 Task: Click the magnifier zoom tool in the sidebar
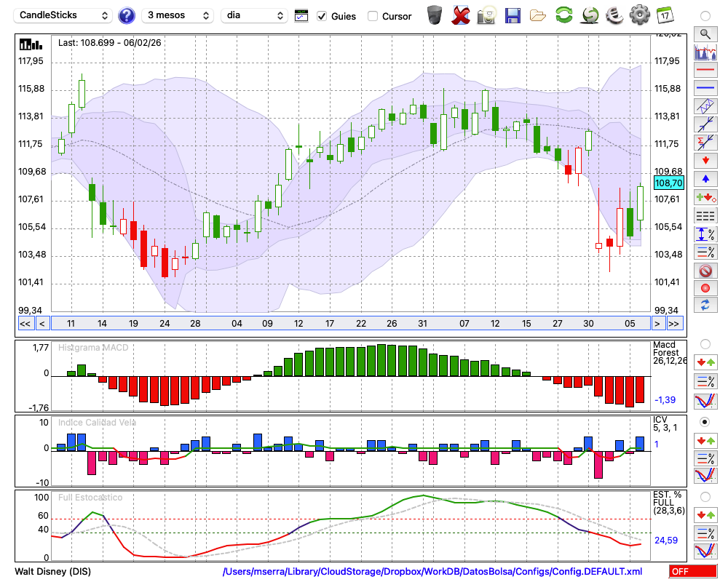click(705, 33)
